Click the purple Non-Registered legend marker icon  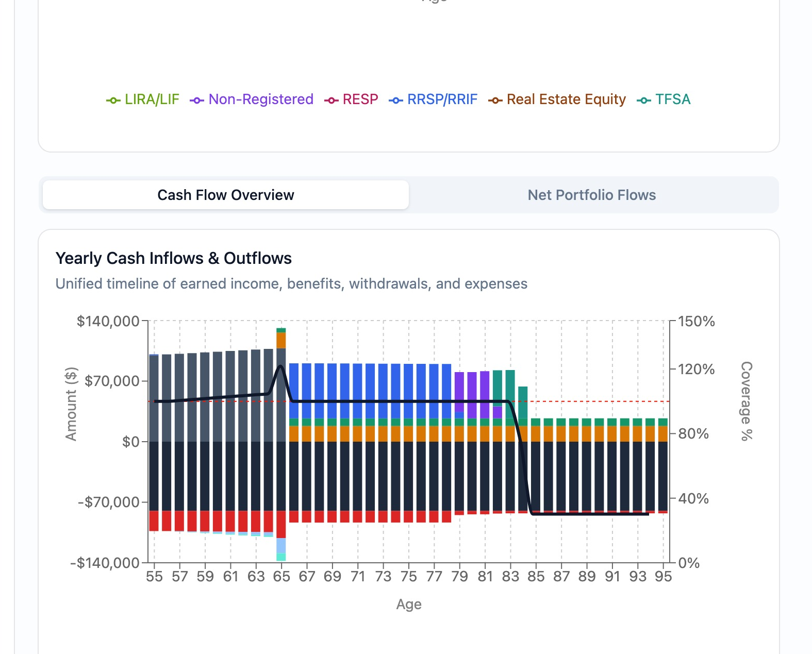click(x=197, y=100)
